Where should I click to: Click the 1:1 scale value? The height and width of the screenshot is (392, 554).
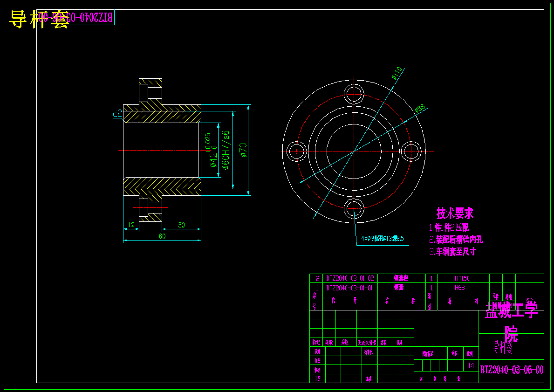click(x=471, y=366)
